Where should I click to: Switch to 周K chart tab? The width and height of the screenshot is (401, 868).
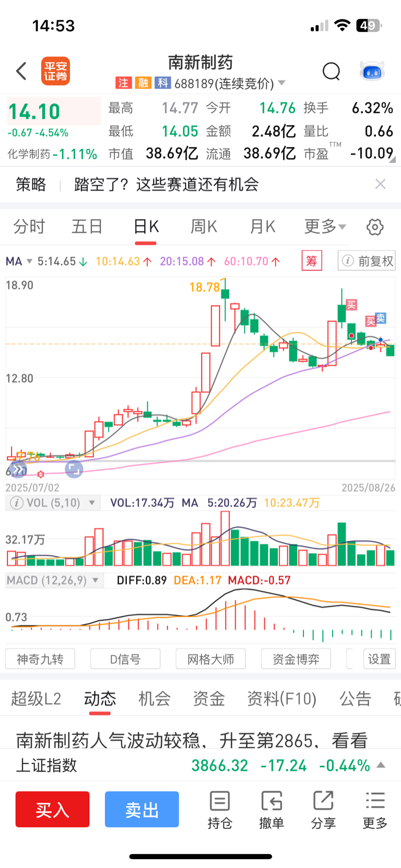coord(204,227)
